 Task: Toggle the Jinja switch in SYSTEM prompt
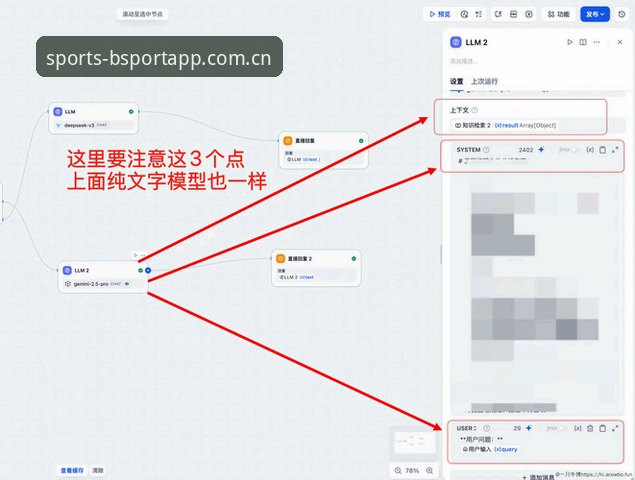pos(574,150)
